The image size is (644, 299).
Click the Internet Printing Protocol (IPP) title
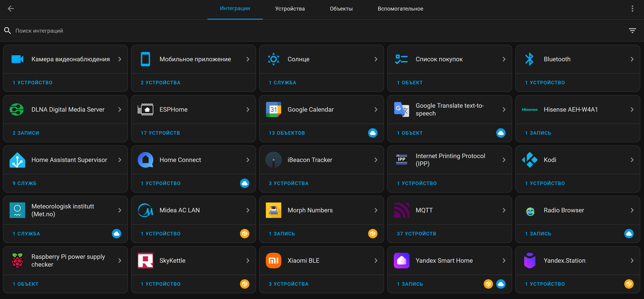(x=450, y=160)
